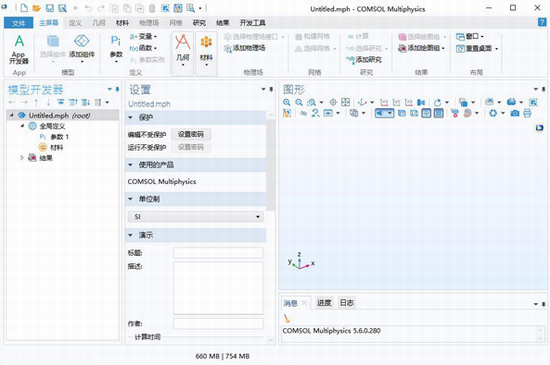Click 设置密码 next to 编辑不受保护
Screen dimensions: 550x365
point(191,134)
